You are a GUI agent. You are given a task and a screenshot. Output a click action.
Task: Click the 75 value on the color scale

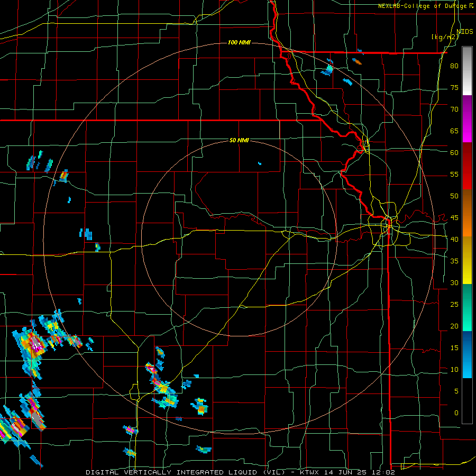[x=454, y=87]
